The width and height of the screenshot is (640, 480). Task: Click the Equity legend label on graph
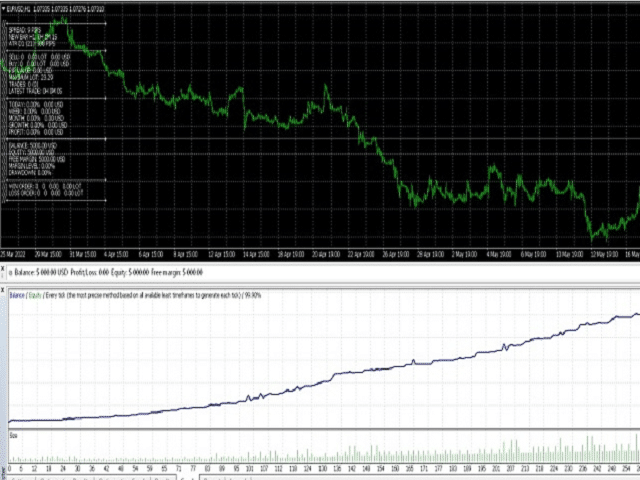click(35, 295)
